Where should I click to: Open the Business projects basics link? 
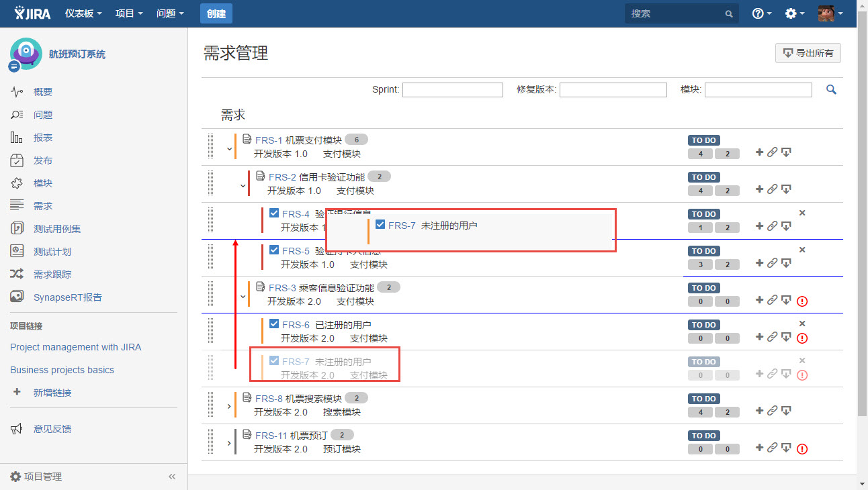[62, 370]
